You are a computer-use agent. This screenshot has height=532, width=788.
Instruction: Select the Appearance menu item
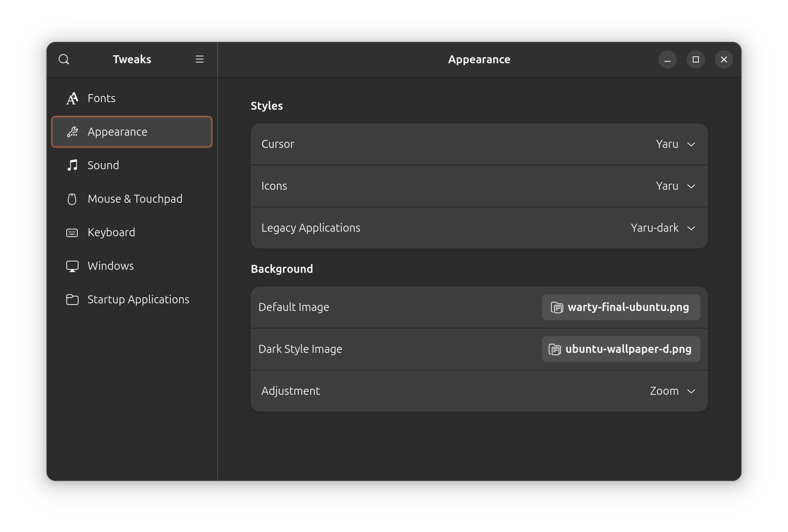[131, 131]
